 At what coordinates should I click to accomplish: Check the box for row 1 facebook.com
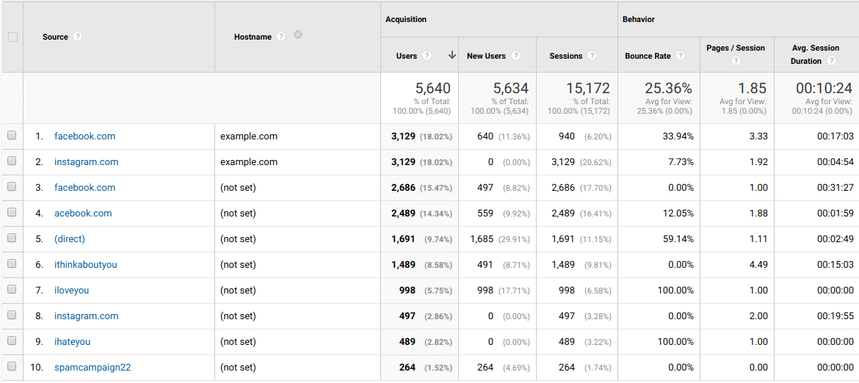(12, 136)
